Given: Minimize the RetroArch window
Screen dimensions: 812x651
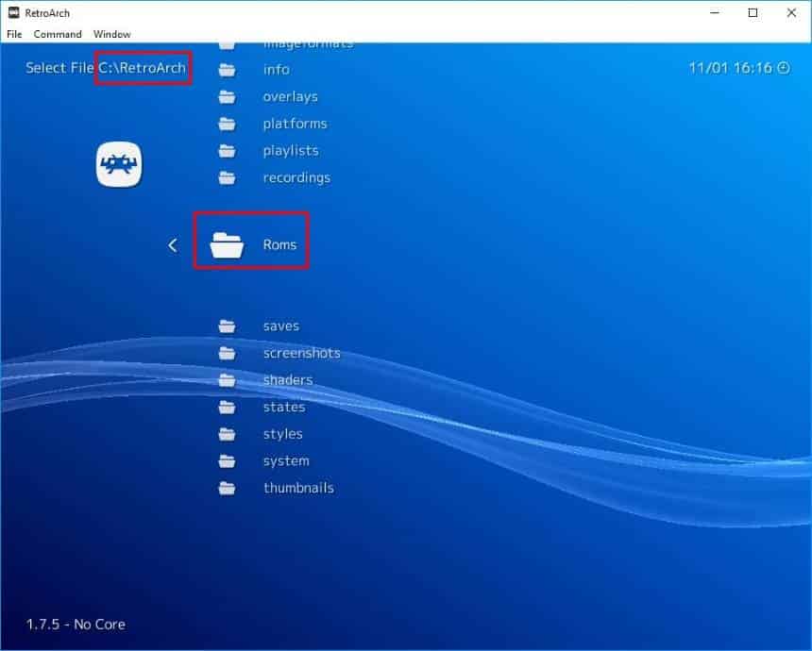Looking at the screenshot, I should point(715,13).
